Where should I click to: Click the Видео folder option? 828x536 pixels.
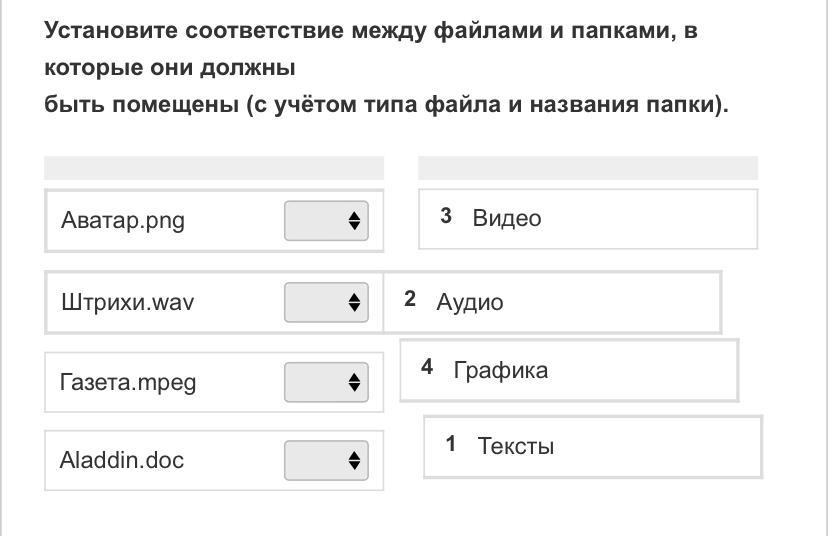[x=507, y=218]
